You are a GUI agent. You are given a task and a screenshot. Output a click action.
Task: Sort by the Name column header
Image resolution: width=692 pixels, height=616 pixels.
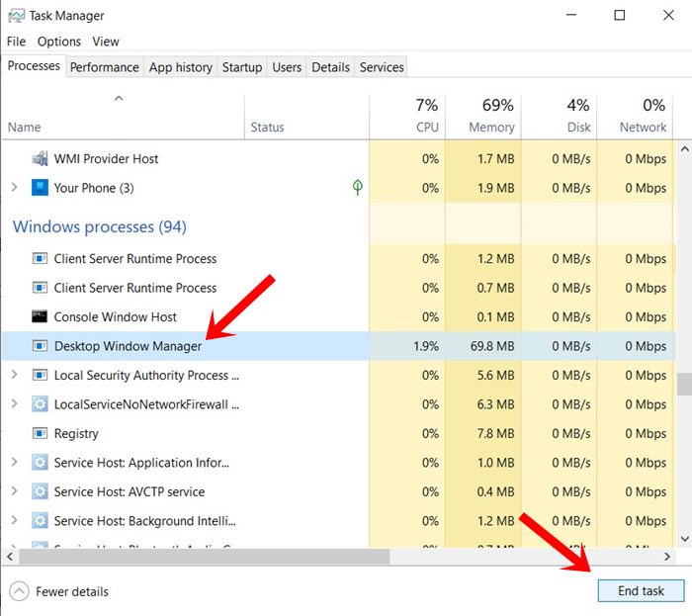tap(123, 117)
